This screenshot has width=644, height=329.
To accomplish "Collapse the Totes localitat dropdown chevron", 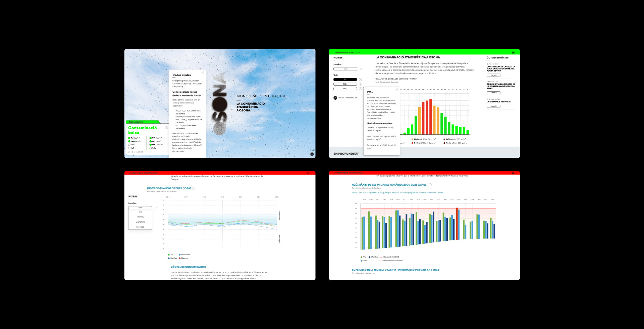I will tap(155, 208).
